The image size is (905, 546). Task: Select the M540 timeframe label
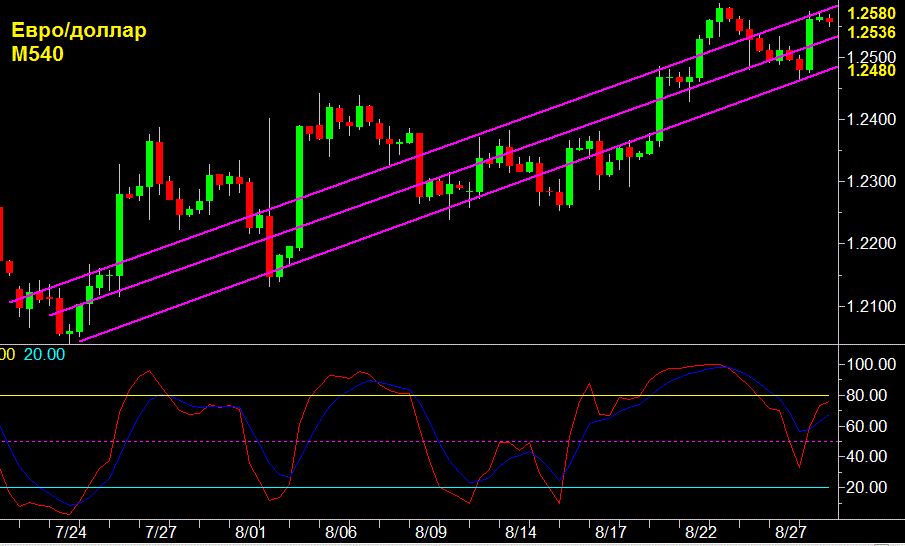[38, 55]
